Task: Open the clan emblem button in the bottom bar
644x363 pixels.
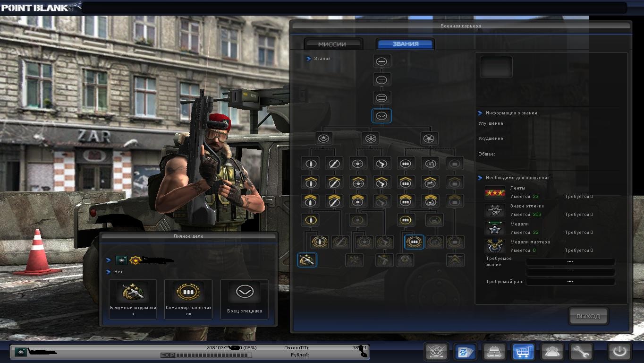Action: [436, 352]
